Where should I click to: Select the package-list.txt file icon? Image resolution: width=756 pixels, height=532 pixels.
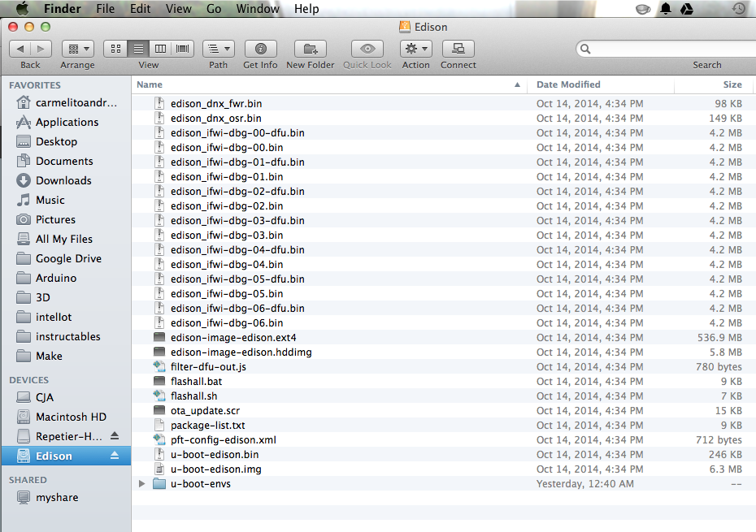(x=159, y=425)
